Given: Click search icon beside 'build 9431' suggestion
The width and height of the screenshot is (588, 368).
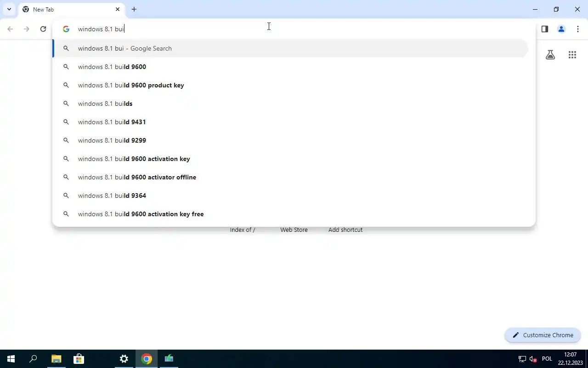Looking at the screenshot, I should click(66, 122).
